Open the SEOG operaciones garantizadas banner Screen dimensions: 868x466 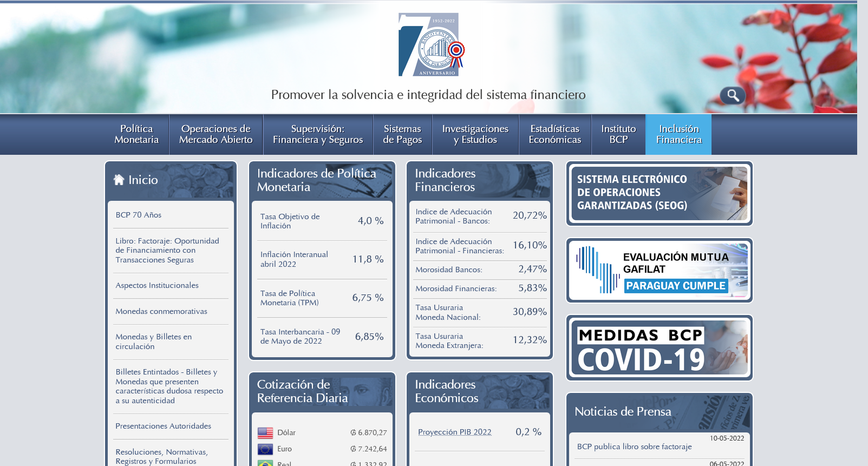coord(659,193)
